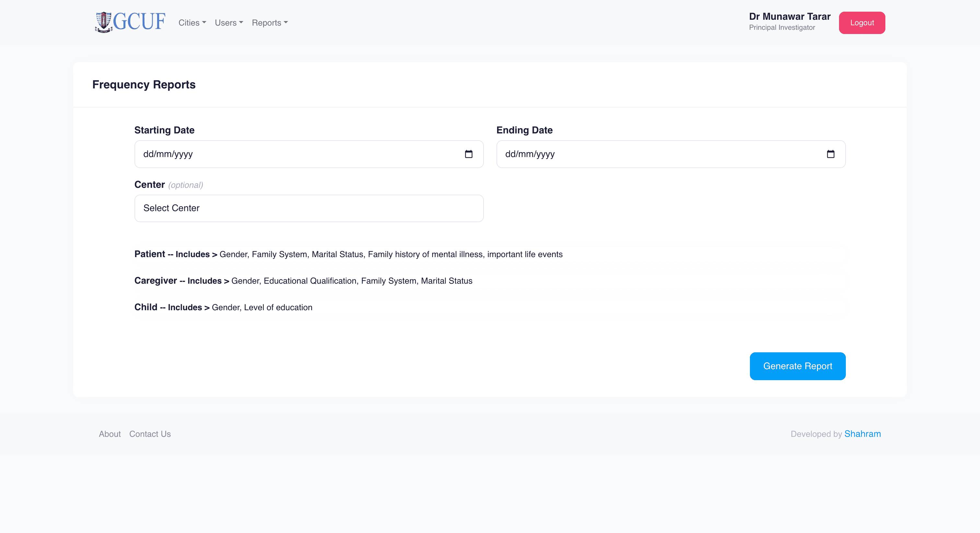Image resolution: width=980 pixels, height=533 pixels.
Task: Click the GCUF text wordmark
Action: (139, 22)
